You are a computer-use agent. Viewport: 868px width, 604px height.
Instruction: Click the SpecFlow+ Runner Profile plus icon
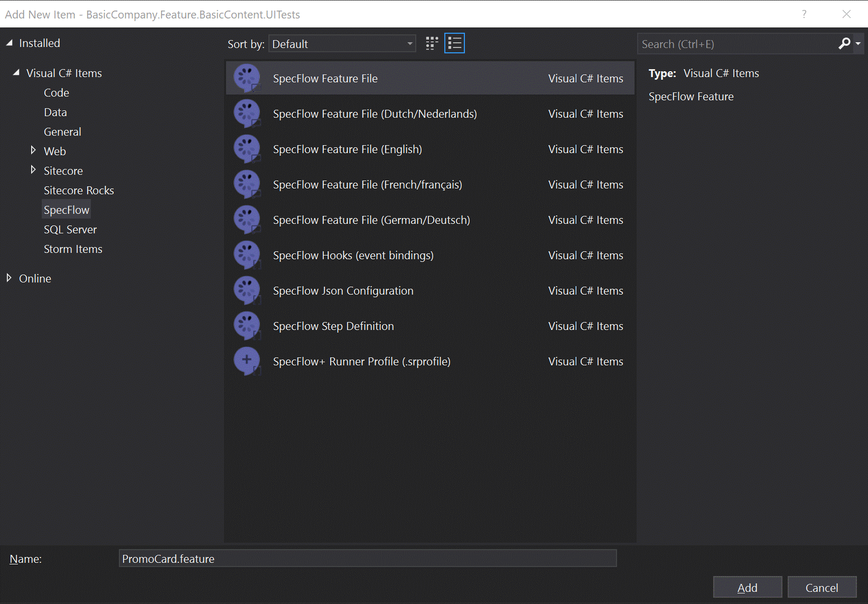(247, 361)
